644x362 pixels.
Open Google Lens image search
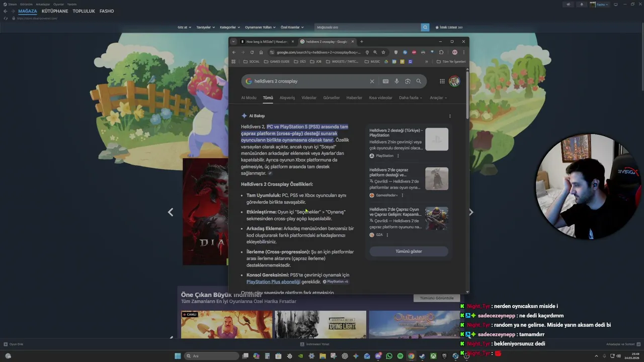click(x=408, y=81)
